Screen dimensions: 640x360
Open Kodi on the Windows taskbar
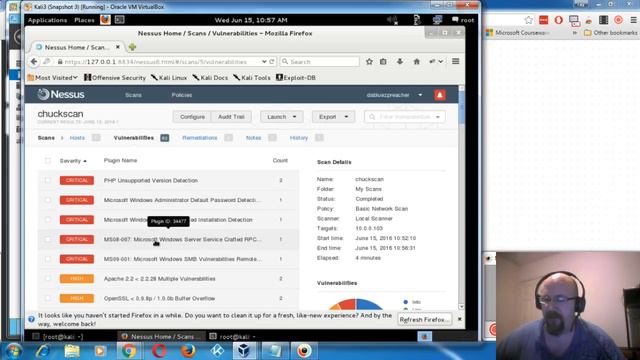tap(217, 351)
